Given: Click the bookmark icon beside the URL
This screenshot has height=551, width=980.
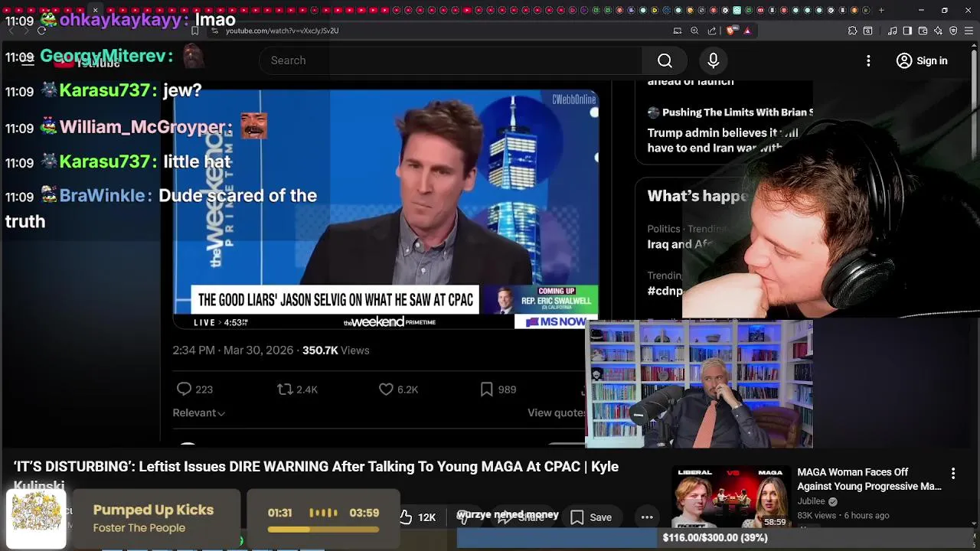Looking at the screenshot, I should pos(194,31).
